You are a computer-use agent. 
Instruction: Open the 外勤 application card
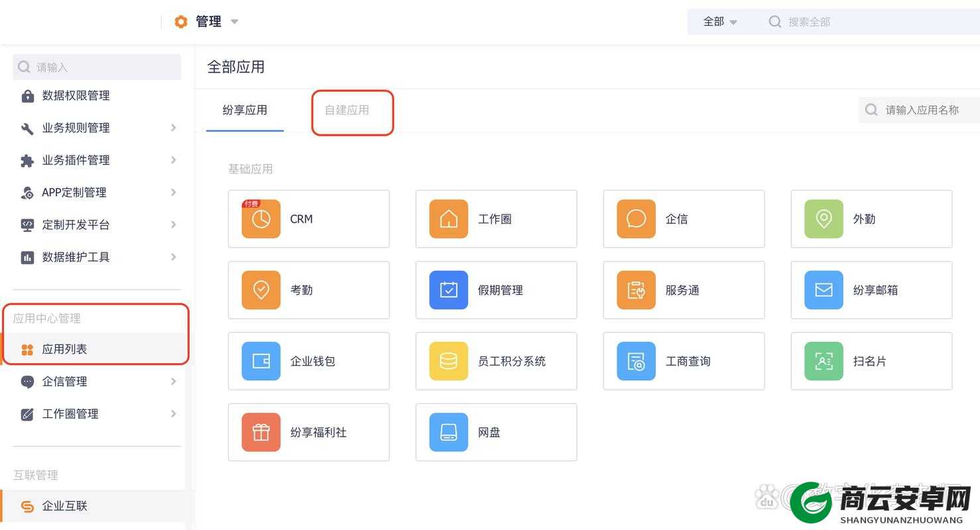[x=872, y=219]
